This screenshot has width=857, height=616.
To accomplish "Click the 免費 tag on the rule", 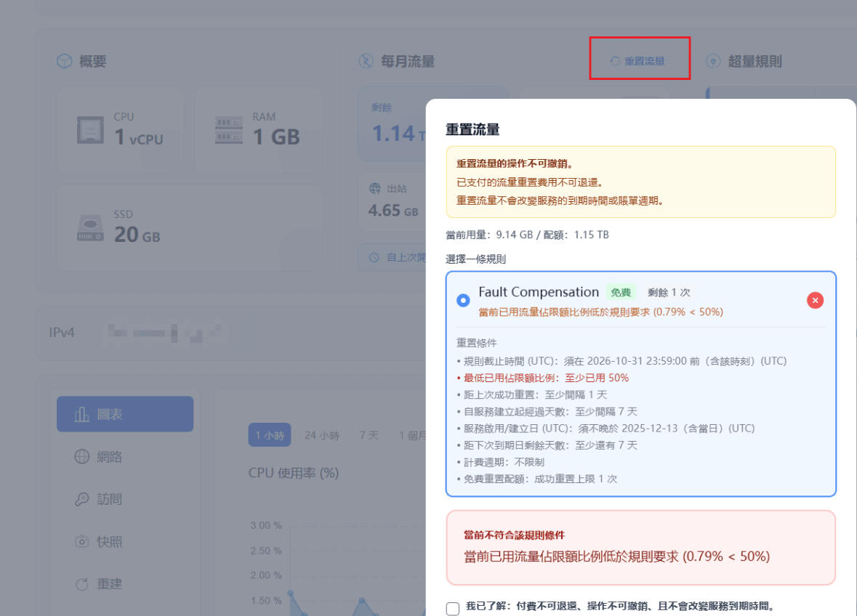I will [621, 293].
